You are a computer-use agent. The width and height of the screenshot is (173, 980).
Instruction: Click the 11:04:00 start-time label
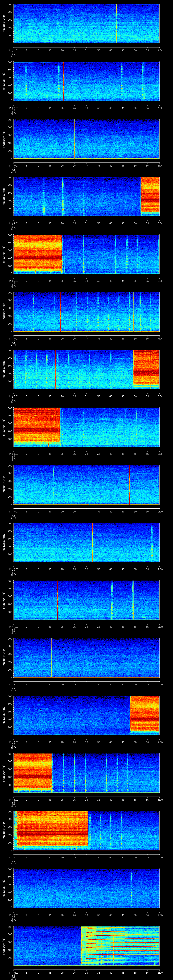[x=13, y=223]
